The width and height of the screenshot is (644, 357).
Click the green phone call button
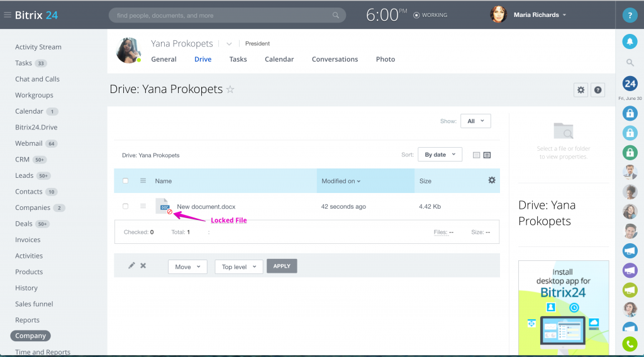(630, 344)
